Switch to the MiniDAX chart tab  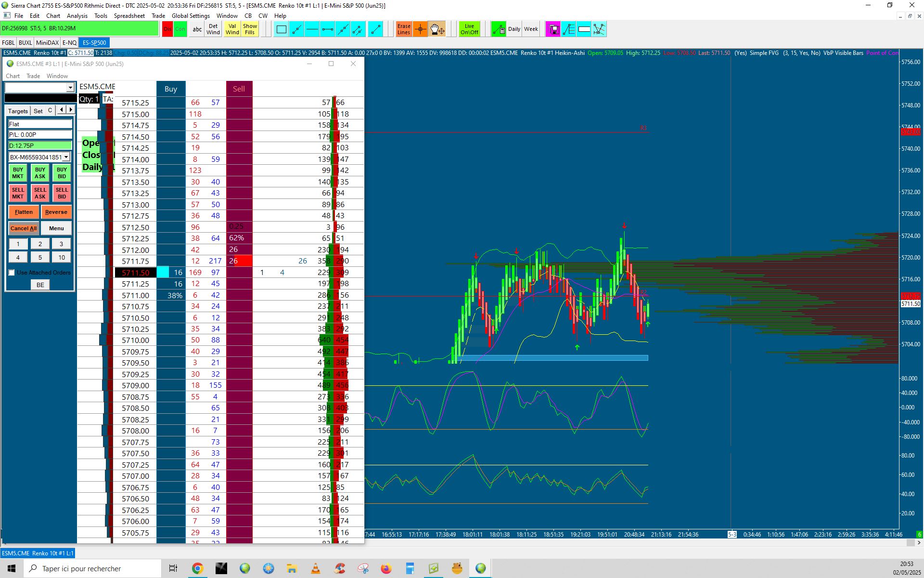(x=47, y=43)
